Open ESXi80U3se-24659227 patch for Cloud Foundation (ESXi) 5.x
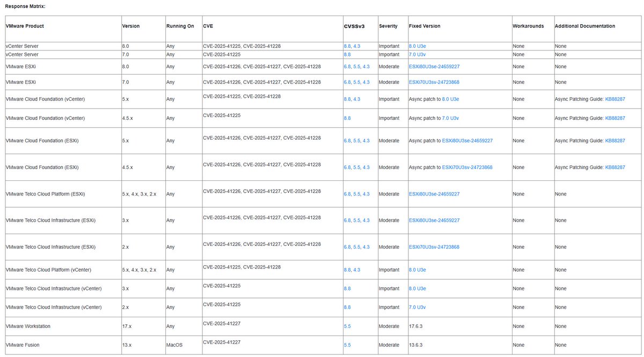 point(467,141)
